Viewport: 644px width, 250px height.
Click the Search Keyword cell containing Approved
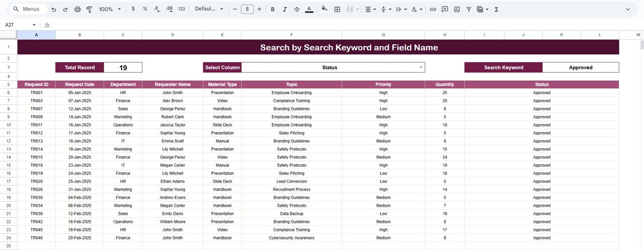point(581,68)
